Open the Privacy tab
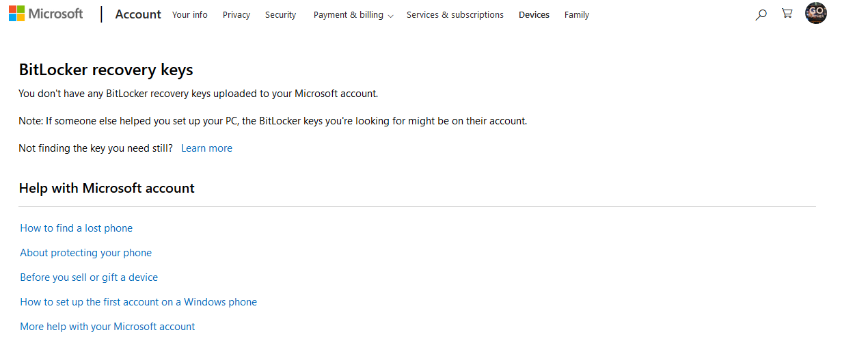Viewport: 868px width, 341px height. click(236, 14)
